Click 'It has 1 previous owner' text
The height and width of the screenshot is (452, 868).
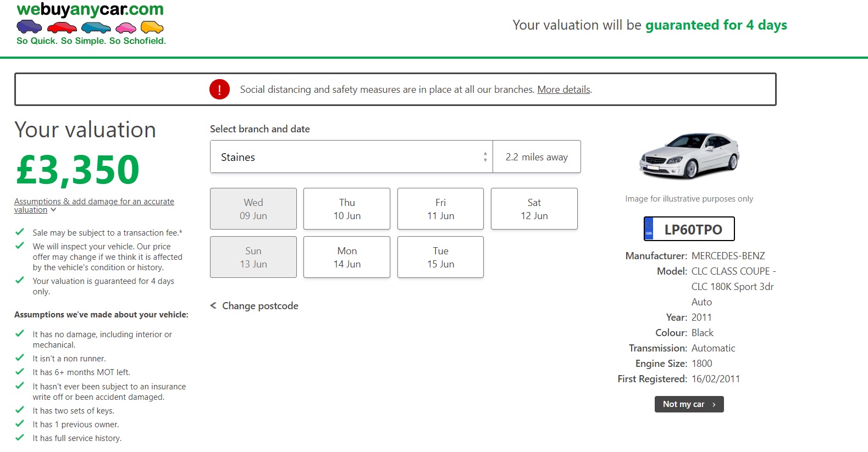coord(75,425)
